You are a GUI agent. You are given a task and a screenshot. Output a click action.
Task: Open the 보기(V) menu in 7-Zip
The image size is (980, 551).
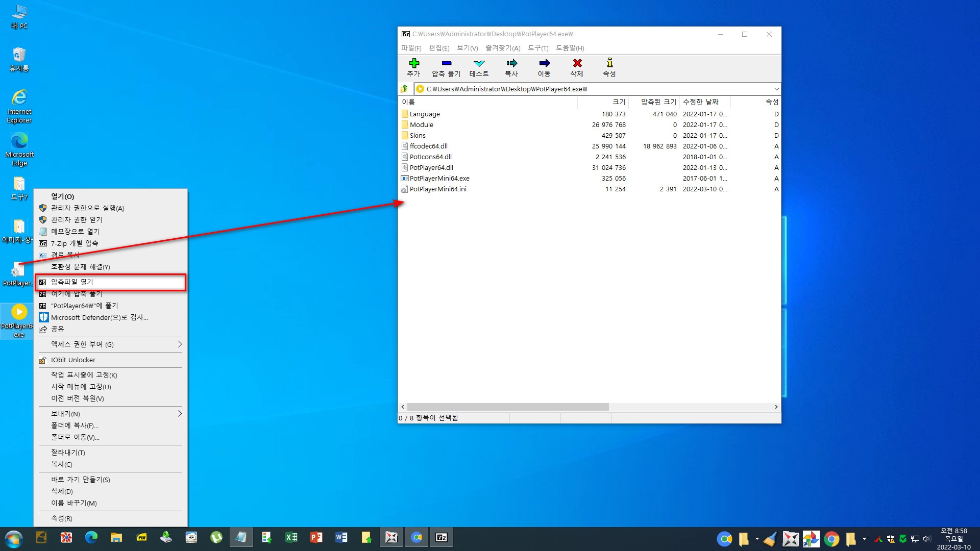(467, 48)
